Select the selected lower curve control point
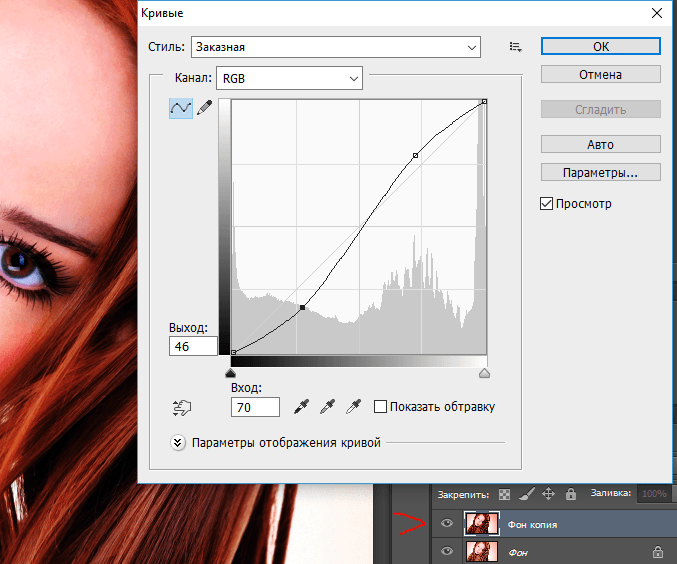The width and height of the screenshot is (677, 564). pos(302,307)
